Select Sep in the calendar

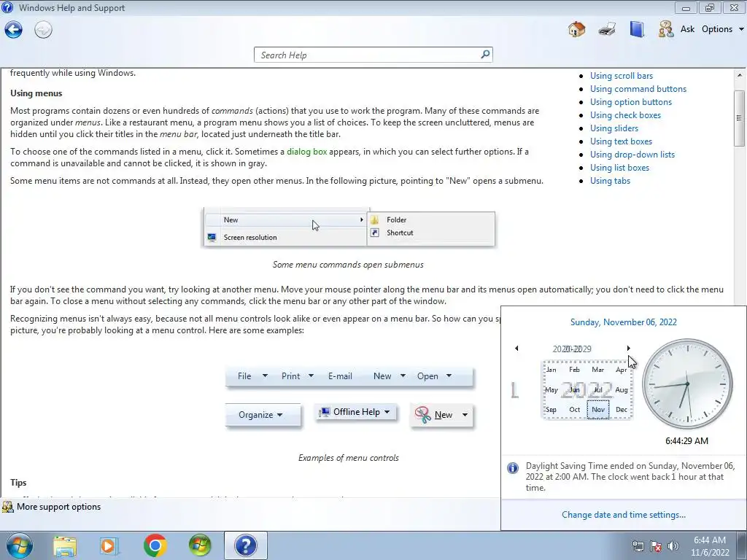point(551,410)
